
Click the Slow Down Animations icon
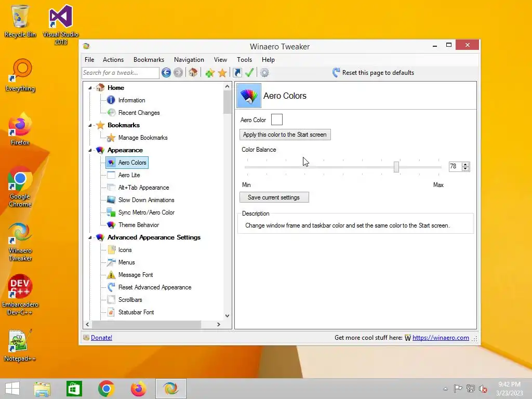[x=111, y=200]
